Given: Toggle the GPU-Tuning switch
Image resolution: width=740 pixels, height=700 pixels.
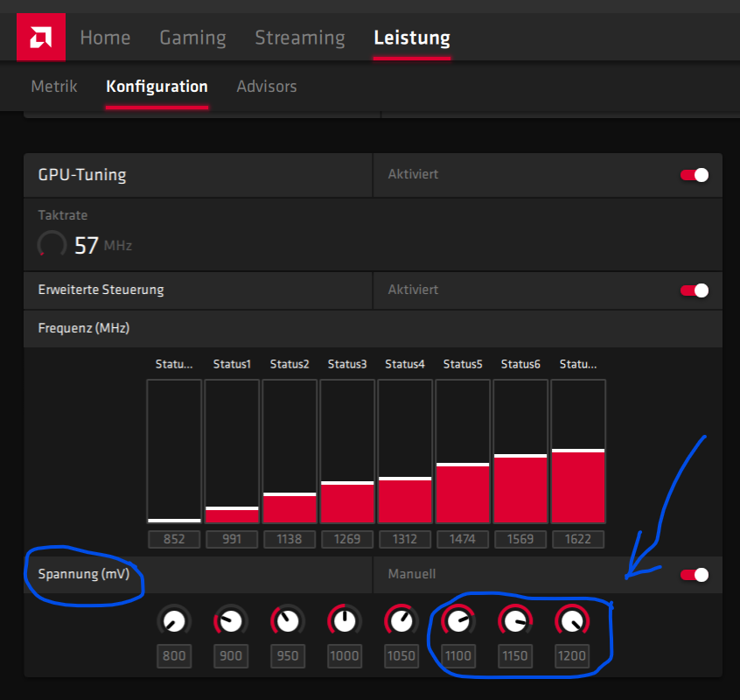Looking at the screenshot, I should coord(695,175).
